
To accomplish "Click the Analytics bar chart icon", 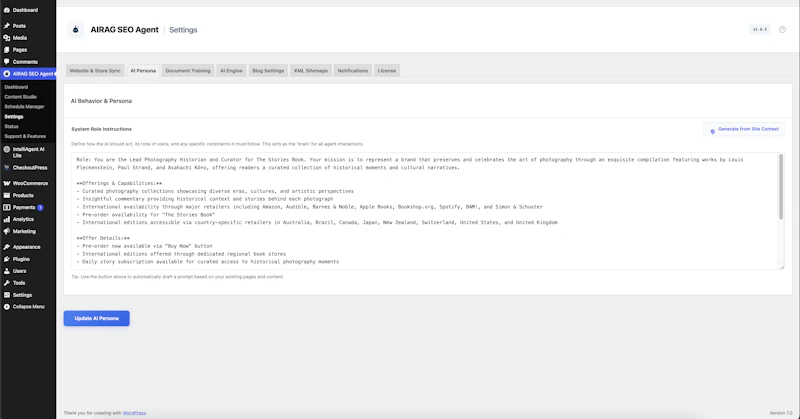I will (x=7, y=219).
